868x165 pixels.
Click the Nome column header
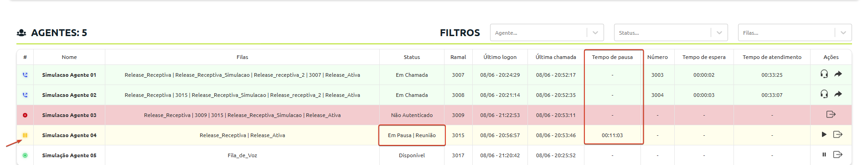(69, 57)
